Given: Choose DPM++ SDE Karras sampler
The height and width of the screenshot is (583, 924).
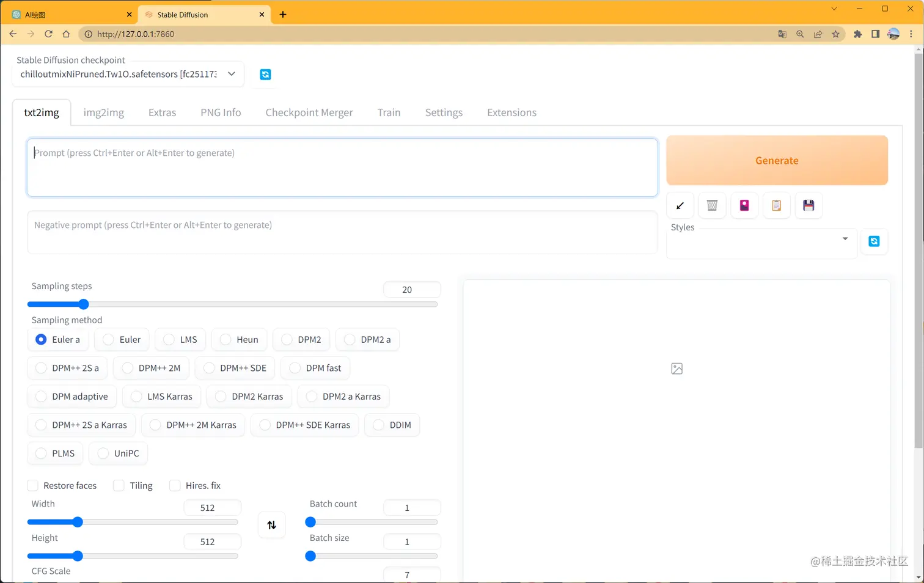Looking at the screenshot, I should click(x=305, y=425).
